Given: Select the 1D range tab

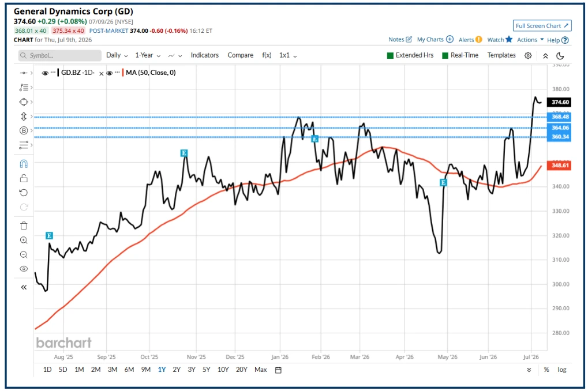Looking at the screenshot, I should coord(47,370).
